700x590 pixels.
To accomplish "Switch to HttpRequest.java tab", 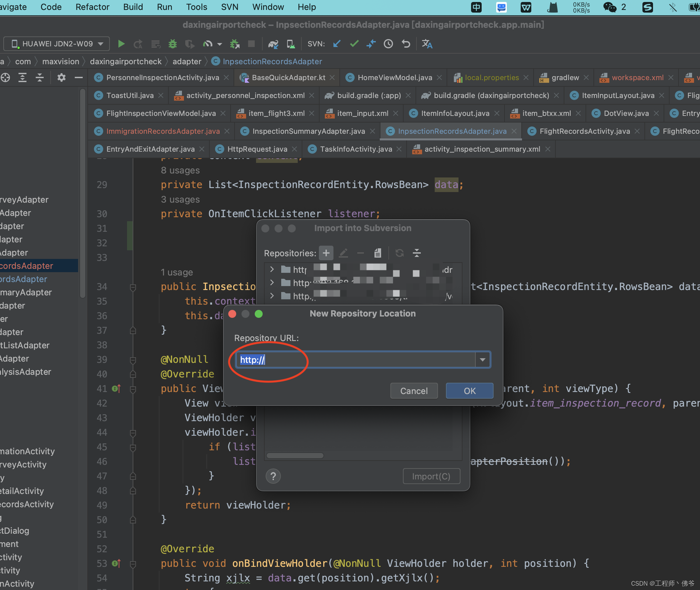I will click(257, 149).
